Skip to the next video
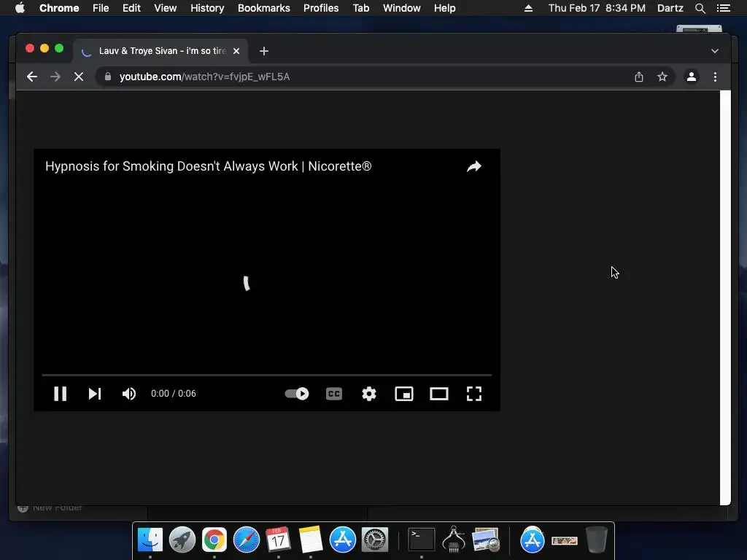The height and width of the screenshot is (560, 747). click(x=95, y=394)
